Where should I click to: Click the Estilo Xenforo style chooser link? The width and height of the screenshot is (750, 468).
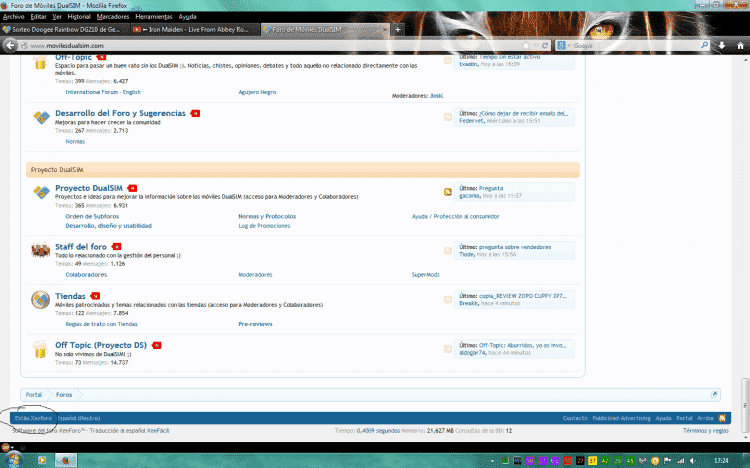tap(33, 418)
